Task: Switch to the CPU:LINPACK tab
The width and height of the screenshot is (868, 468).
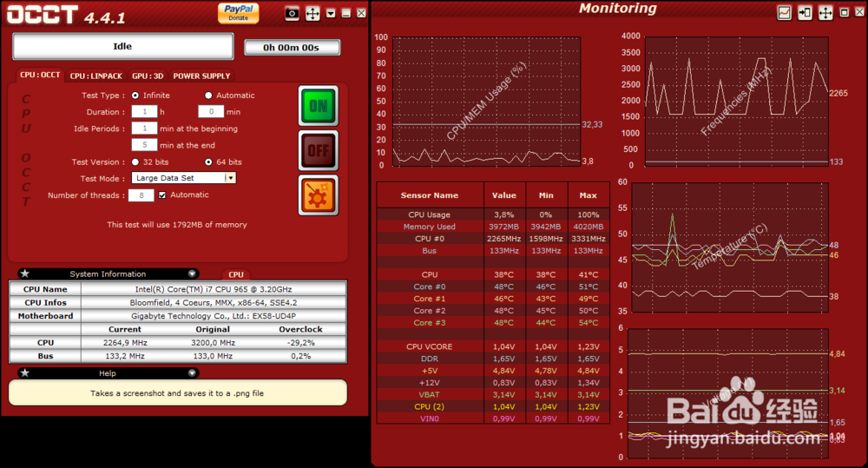Action: tap(95, 76)
